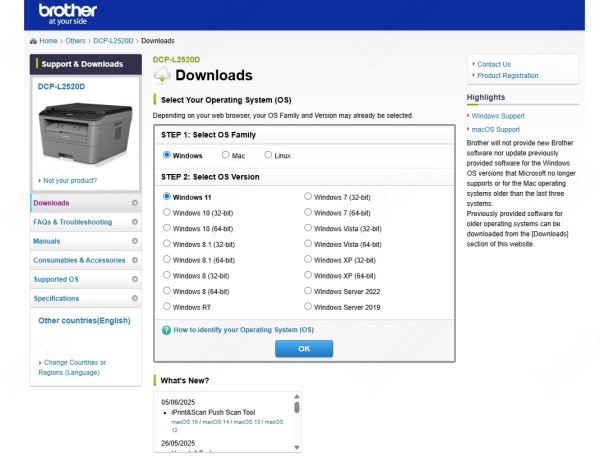
Task: Select Windows 10 (32-bit) option
Action: coord(166,212)
